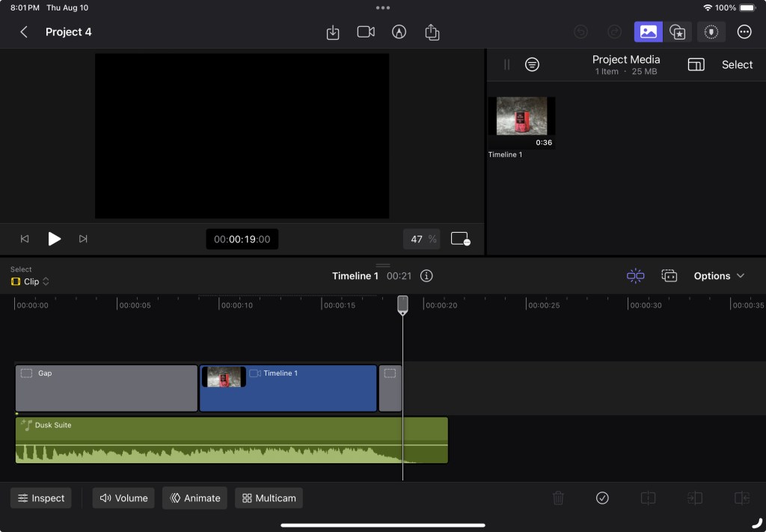Screen dimensions: 766x532
Task: Open the more options ellipsis menu
Action: pos(744,32)
